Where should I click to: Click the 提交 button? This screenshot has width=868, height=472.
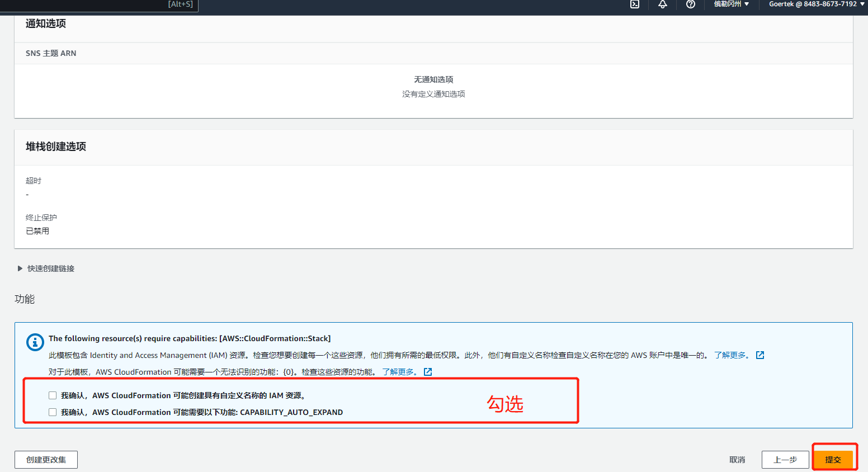(x=833, y=460)
